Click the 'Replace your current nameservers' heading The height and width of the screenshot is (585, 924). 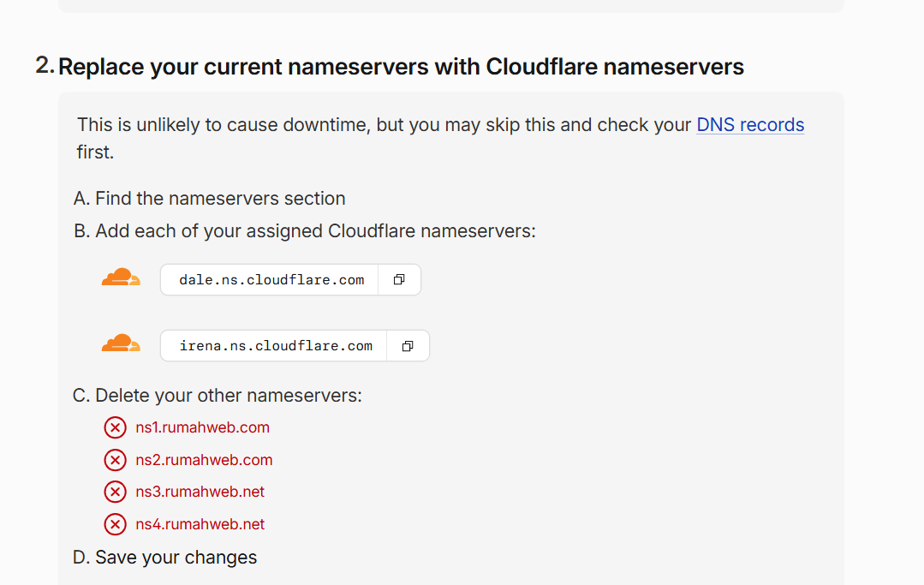pos(401,67)
